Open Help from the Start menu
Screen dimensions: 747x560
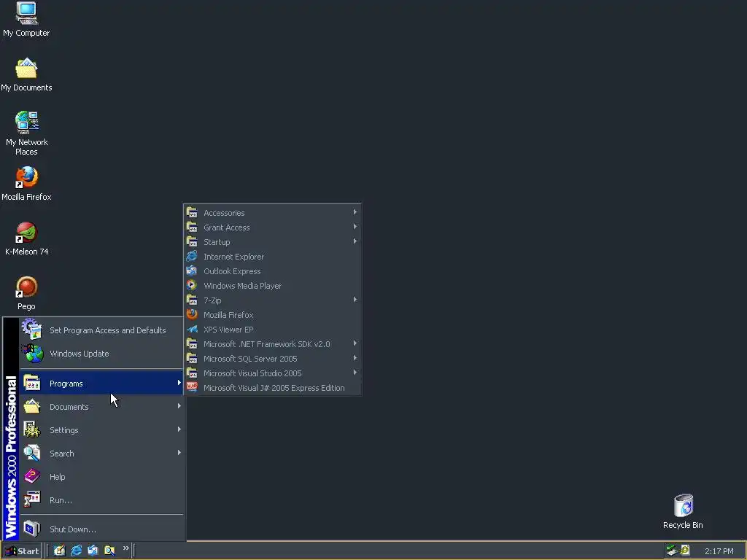[x=101, y=476]
